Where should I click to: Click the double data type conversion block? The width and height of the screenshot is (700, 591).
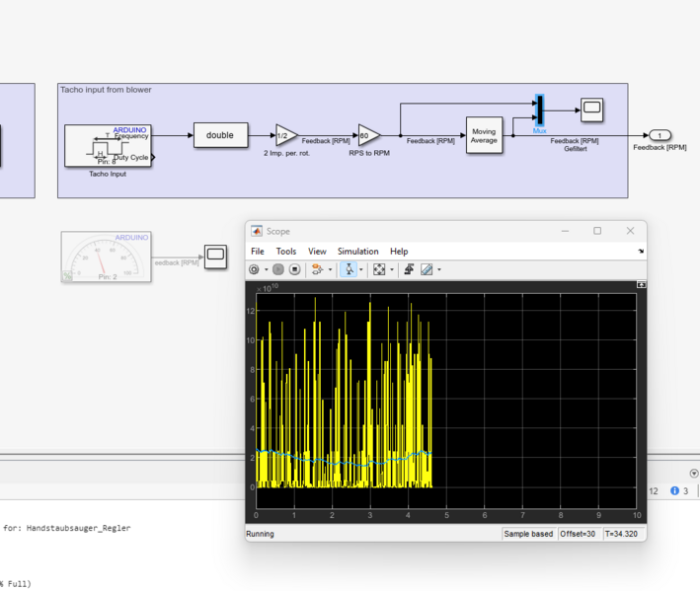(x=220, y=135)
